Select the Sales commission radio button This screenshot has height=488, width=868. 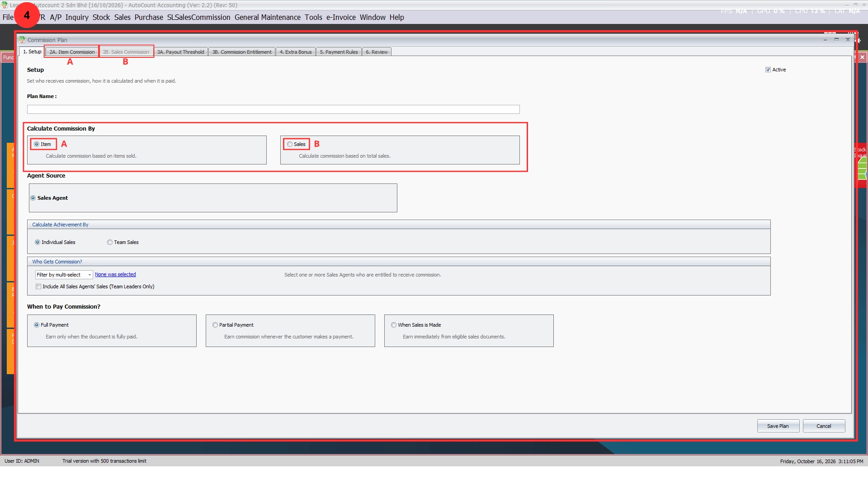click(290, 144)
